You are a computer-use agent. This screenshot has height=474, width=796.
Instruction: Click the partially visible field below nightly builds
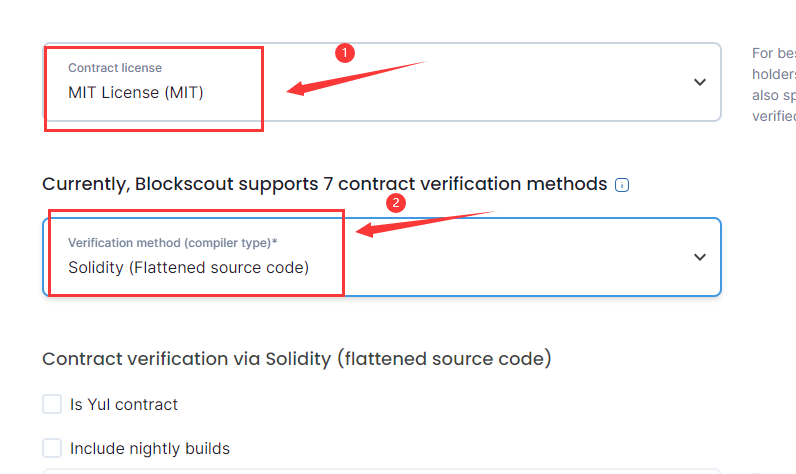pos(382,471)
